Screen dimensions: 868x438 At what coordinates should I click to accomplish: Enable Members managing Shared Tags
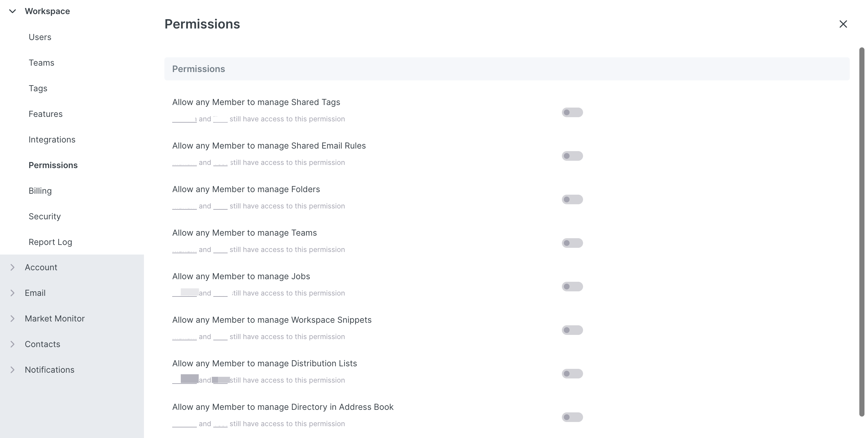(x=572, y=112)
